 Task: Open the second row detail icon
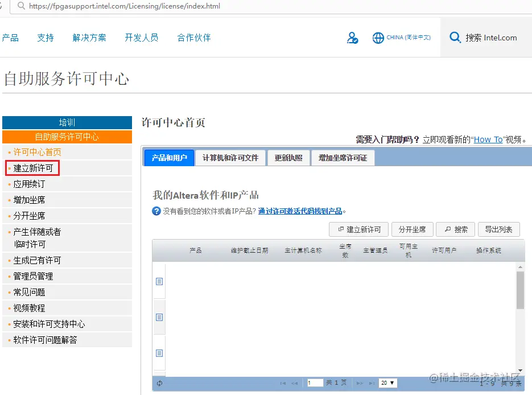tap(159, 317)
